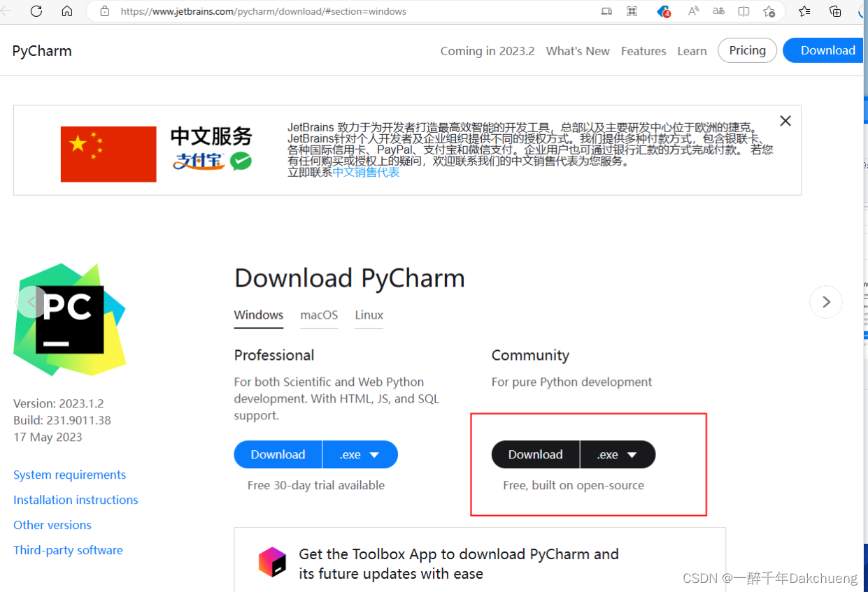Image resolution: width=868 pixels, height=592 pixels.
Task: Click the green WeChat Pay icon
Action: (241, 161)
